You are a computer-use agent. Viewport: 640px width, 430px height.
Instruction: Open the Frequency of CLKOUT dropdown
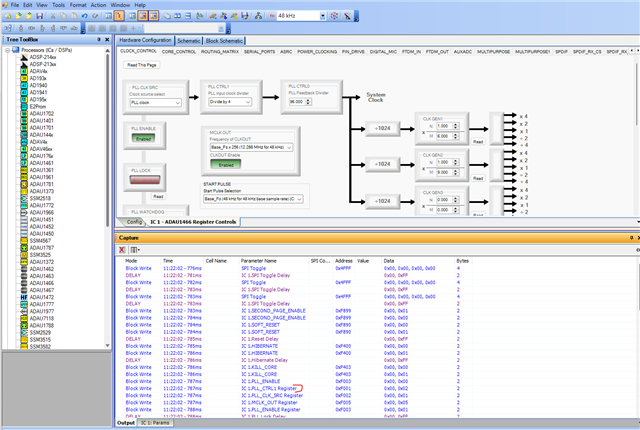251,147
